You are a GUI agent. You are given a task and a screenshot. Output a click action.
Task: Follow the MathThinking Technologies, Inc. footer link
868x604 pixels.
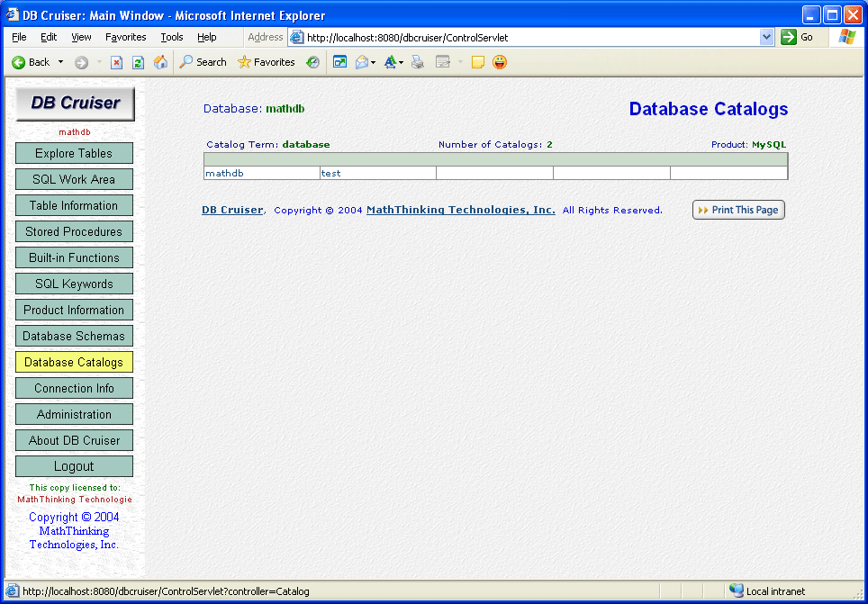pos(460,210)
